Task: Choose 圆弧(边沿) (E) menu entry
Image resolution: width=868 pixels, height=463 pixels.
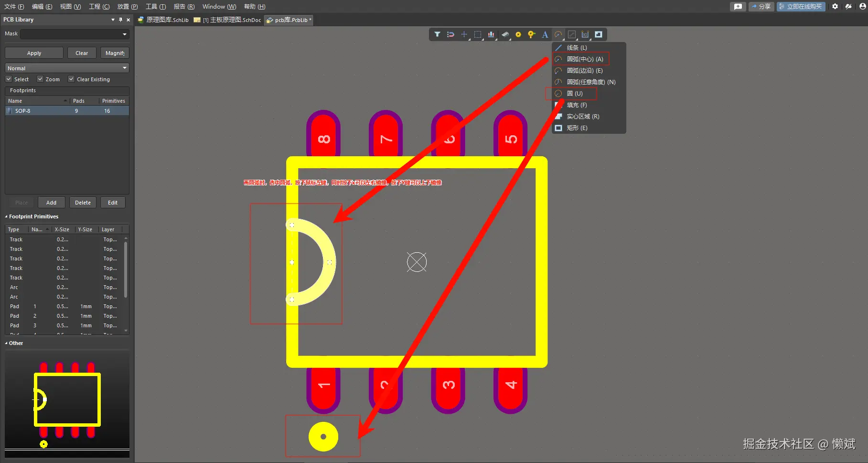Action: pyautogui.click(x=589, y=71)
